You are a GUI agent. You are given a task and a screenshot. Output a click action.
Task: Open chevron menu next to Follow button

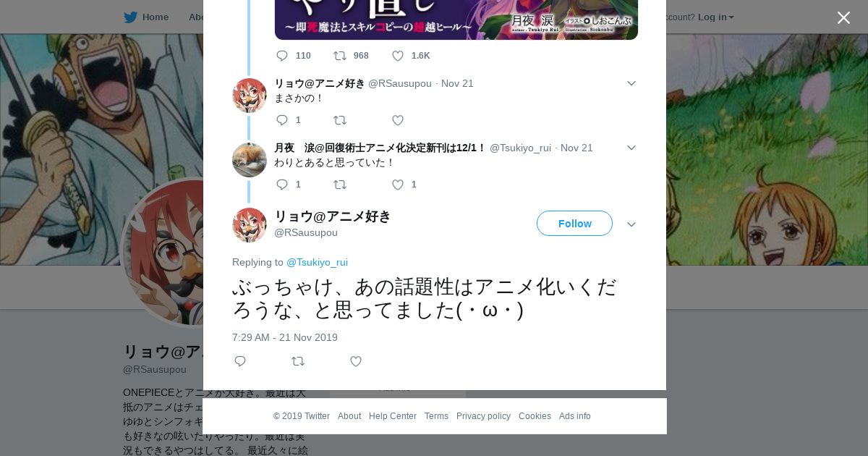(631, 224)
